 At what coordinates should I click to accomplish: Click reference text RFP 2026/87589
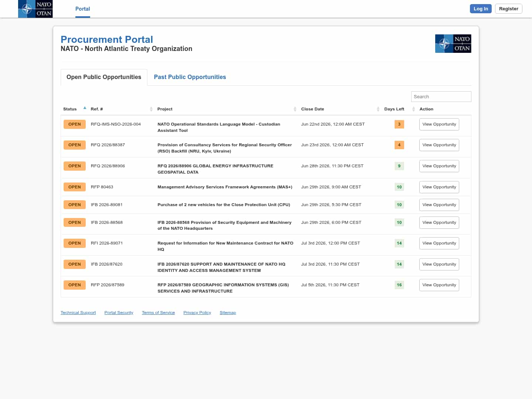tap(108, 285)
